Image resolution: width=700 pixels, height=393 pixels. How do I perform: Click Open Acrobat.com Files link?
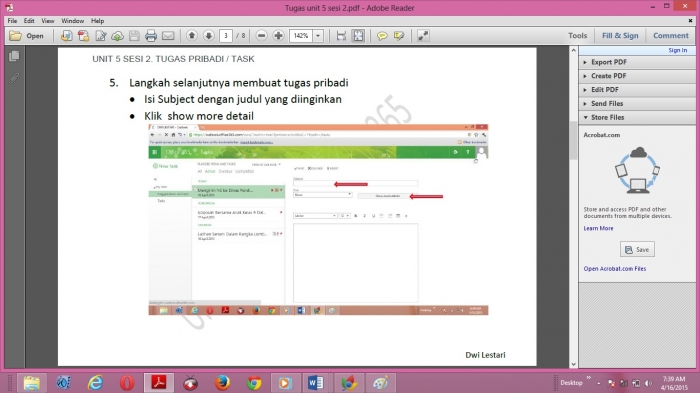coord(615,268)
